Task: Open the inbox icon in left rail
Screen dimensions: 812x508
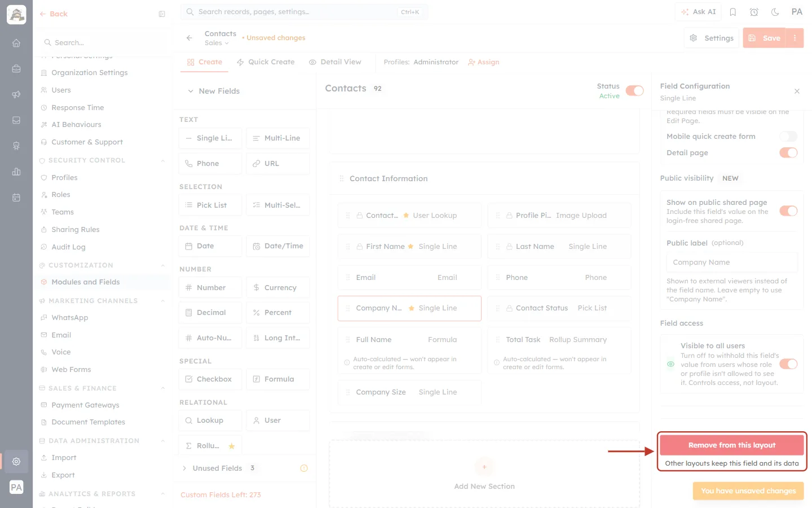Action: pyautogui.click(x=16, y=120)
